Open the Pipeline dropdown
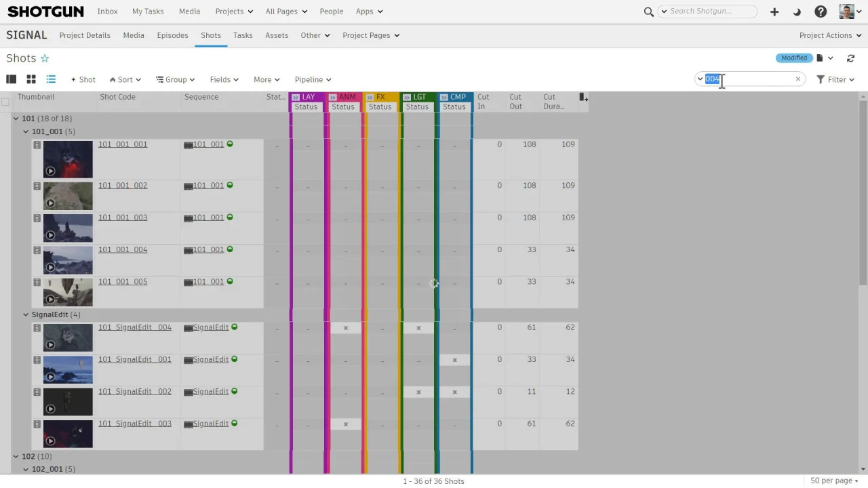868x488 pixels. pyautogui.click(x=313, y=79)
